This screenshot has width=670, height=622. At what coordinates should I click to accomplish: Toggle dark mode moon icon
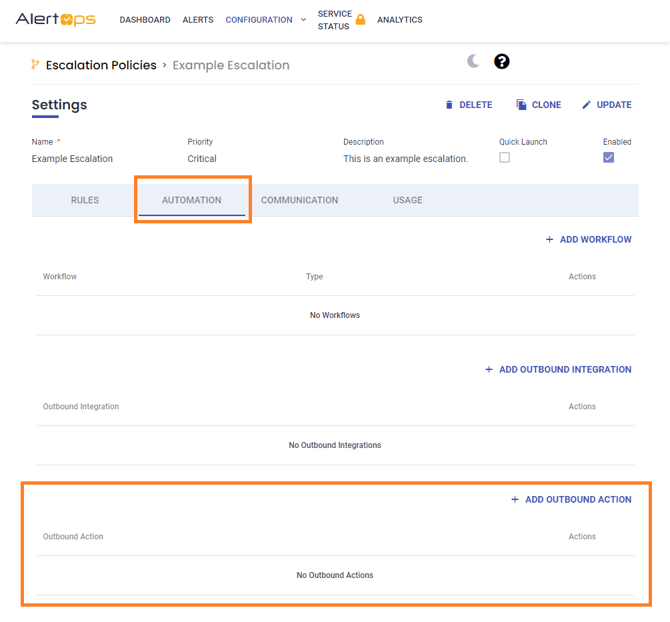[x=473, y=62]
